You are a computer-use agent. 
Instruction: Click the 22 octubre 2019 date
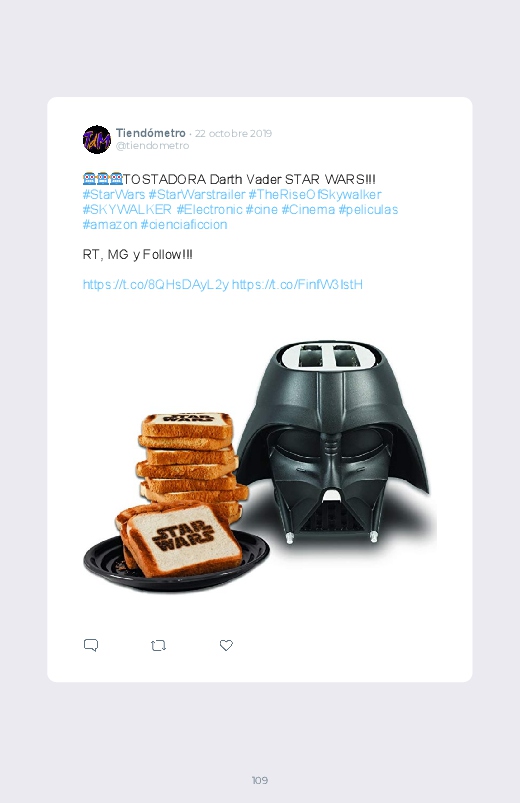[x=233, y=134]
